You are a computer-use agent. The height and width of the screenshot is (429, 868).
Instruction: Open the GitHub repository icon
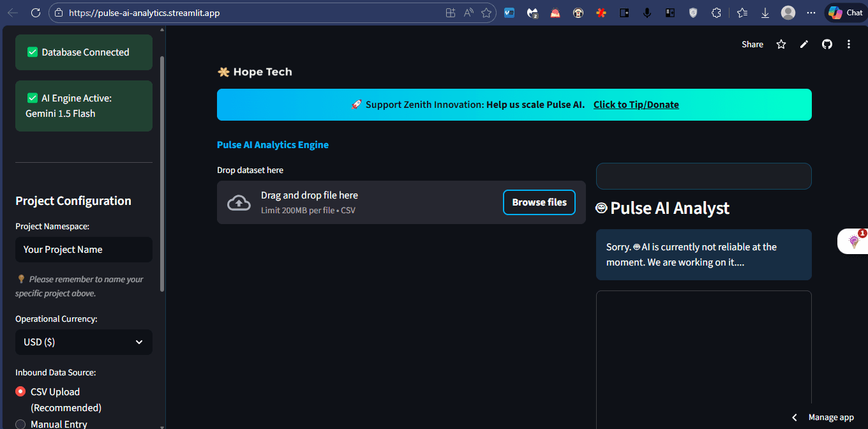point(827,44)
